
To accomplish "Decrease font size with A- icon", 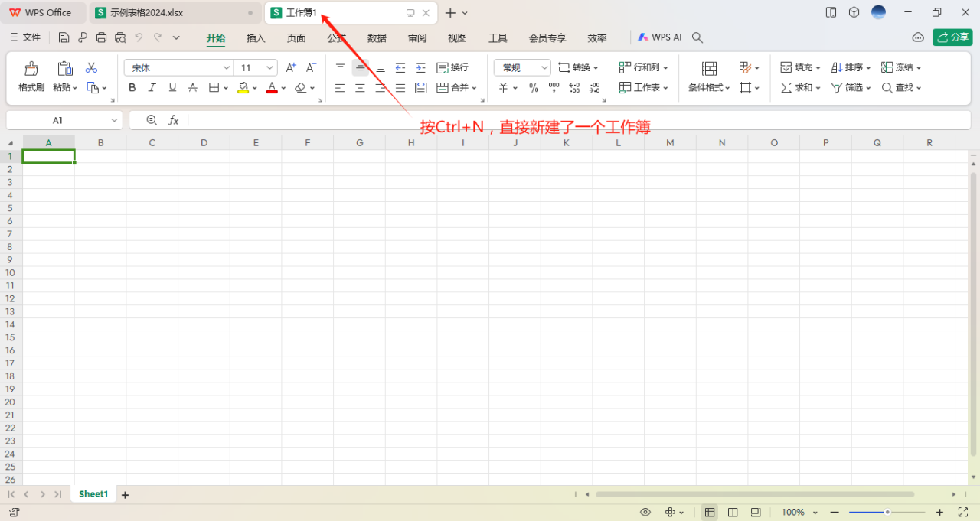I will 311,67.
